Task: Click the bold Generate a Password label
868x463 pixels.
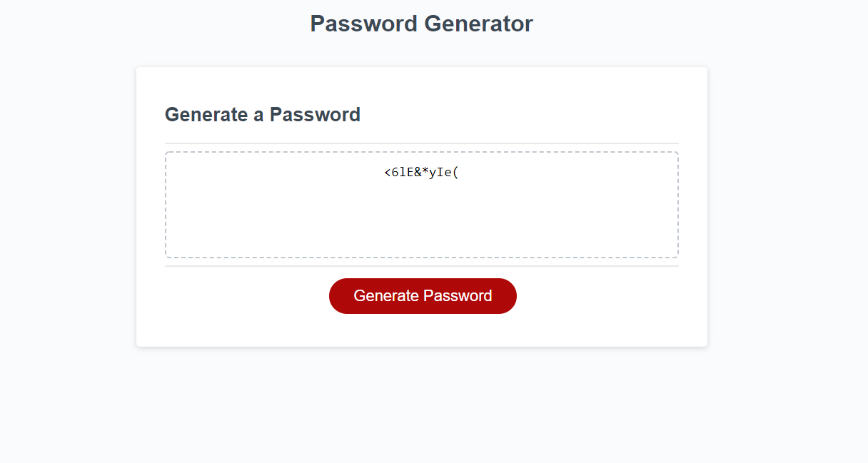Action: (262, 114)
